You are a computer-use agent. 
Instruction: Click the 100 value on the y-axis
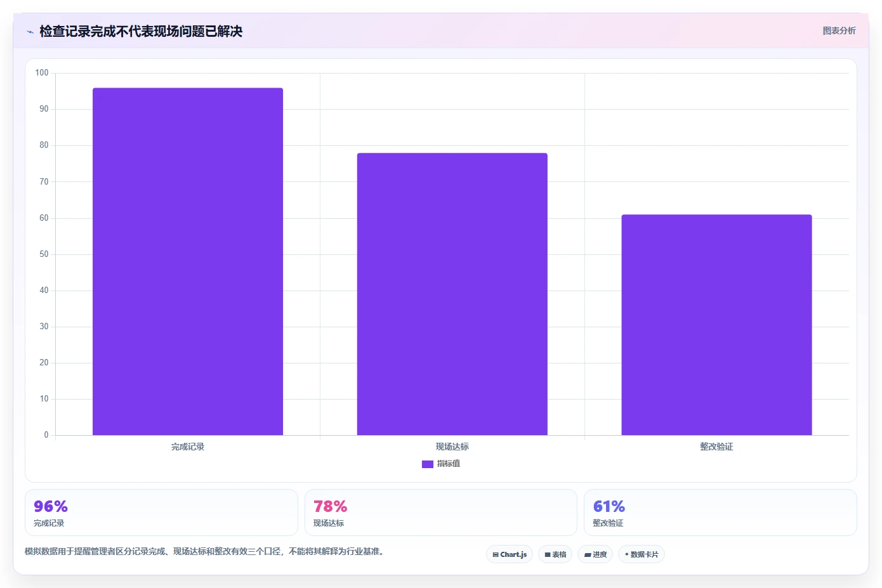tap(42, 73)
